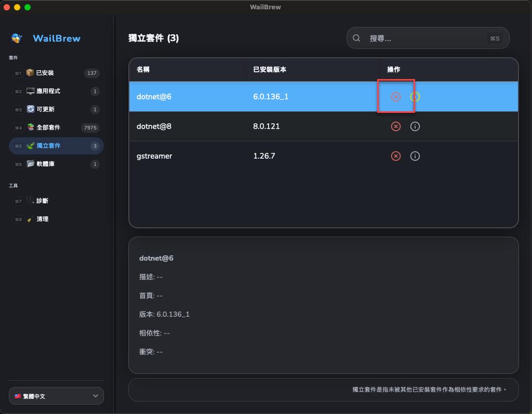This screenshot has width=532, height=414.
Task: Open info icon for dotnet@6
Action: click(415, 97)
